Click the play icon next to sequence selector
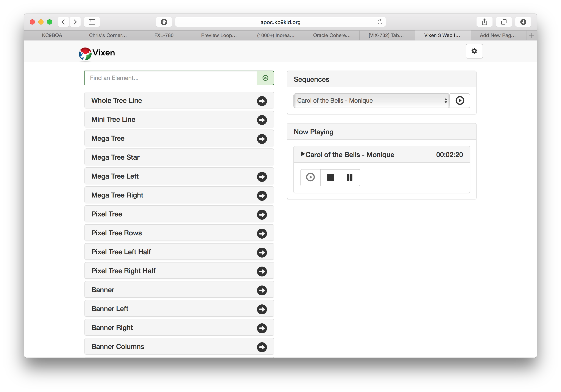The width and height of the screenshot is (561, 392). coord(460,101)
